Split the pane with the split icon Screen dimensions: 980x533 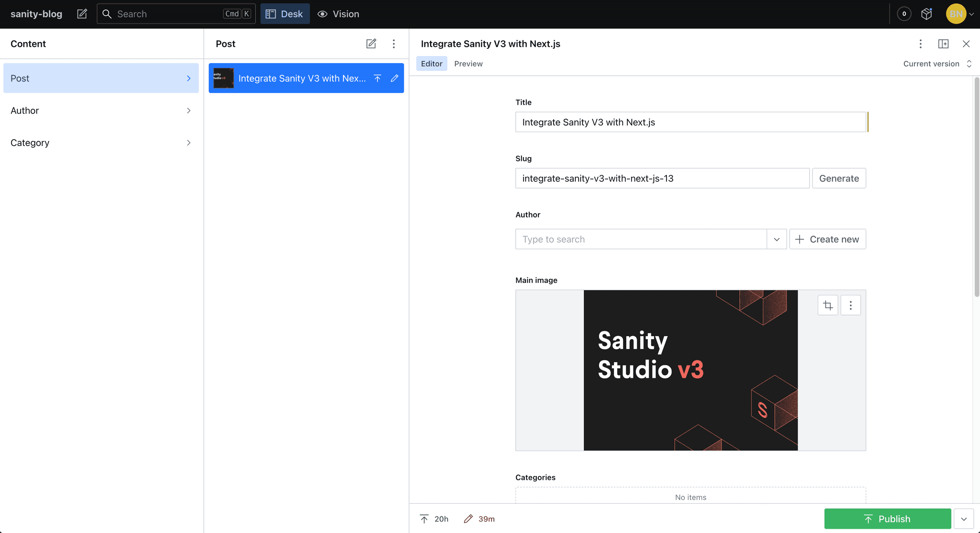(x=943, y=44)
